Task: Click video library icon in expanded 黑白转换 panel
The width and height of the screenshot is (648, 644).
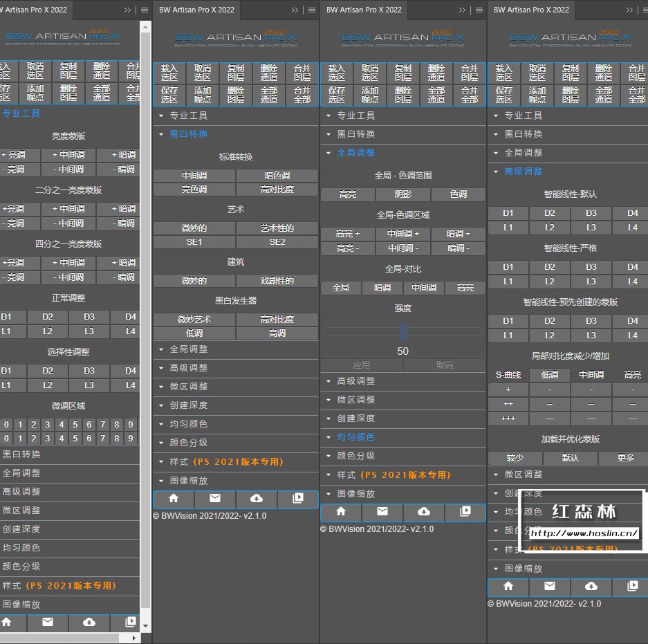Action: point(298,499)
